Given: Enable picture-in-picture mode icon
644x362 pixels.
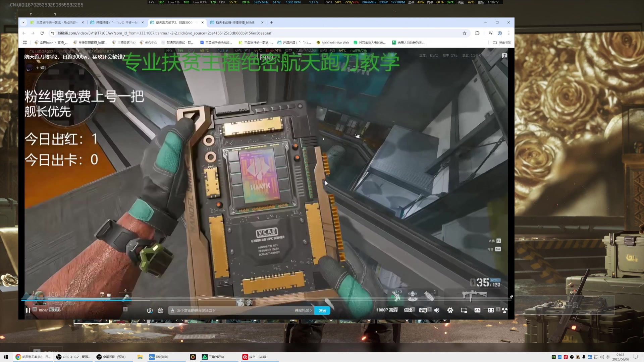Looking at the screenshot, I should click(x=464, y=310).
